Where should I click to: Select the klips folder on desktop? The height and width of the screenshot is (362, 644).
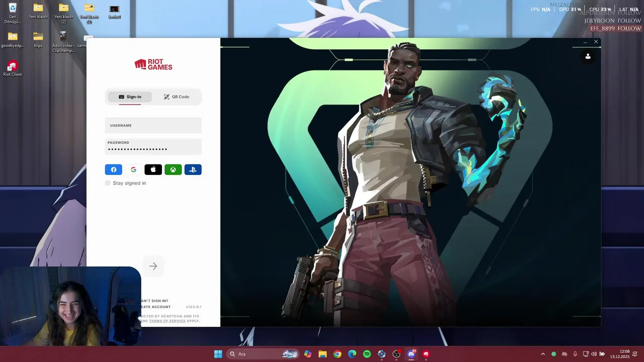point(38,40)
